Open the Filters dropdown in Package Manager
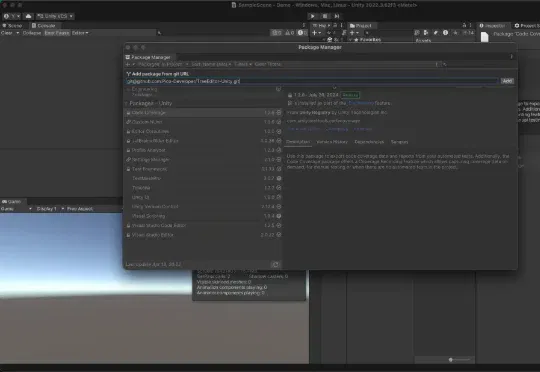540x372 pixels. [243, 64]
